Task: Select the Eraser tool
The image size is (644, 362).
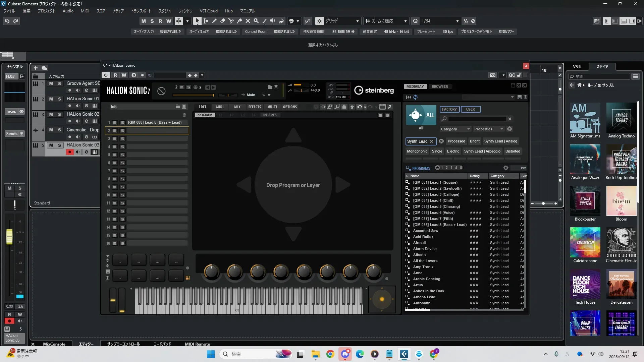Action: click(x=222, y=21)
